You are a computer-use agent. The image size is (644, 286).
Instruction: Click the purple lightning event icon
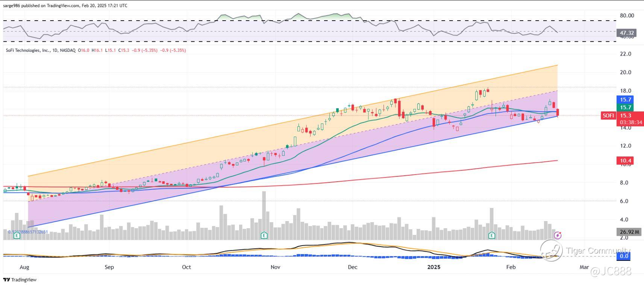point(558,235)
